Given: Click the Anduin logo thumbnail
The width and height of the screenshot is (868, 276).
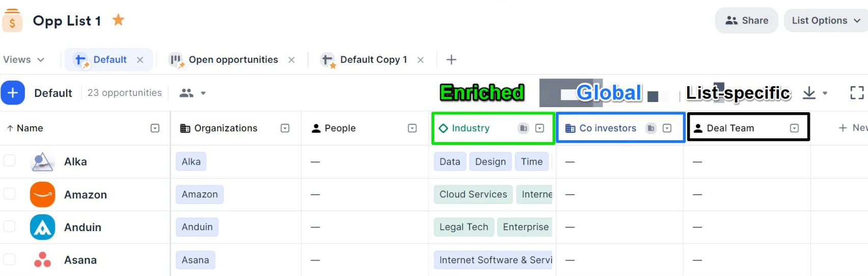Looking at the screenshot, I should 42,227.
